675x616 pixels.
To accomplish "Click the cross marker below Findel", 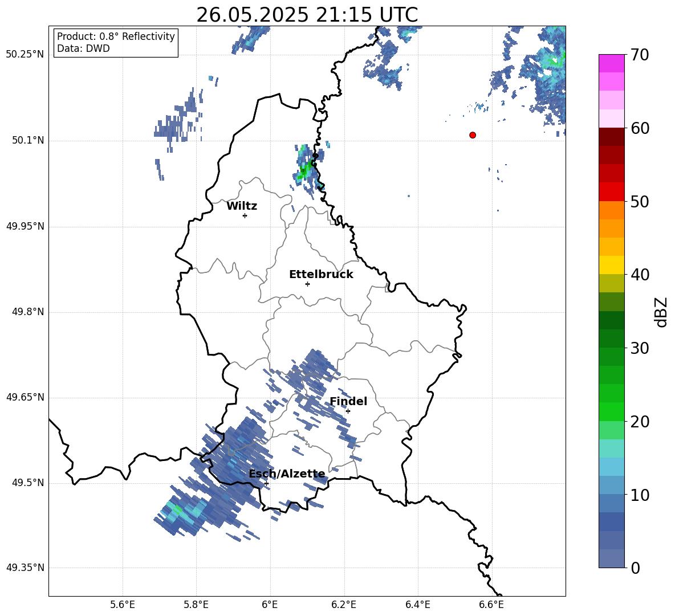I will tap(348, 411).
